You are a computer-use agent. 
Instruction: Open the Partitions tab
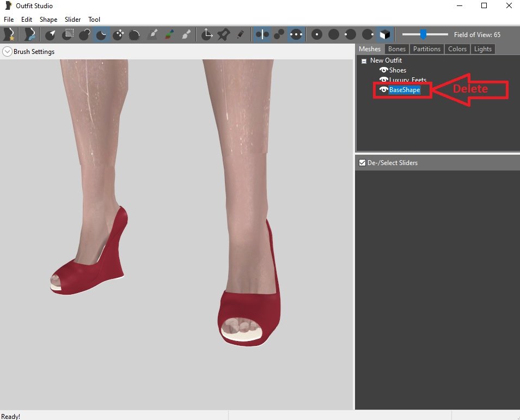[426, 49]
